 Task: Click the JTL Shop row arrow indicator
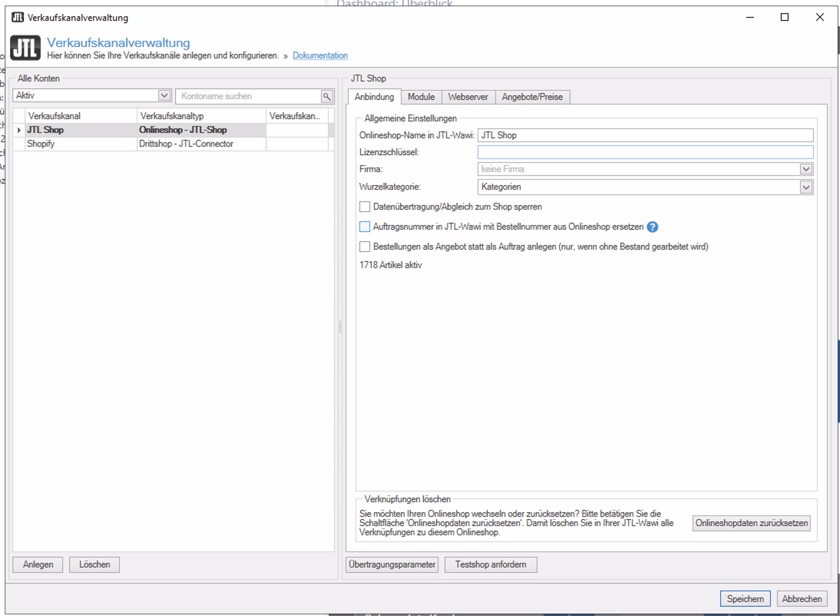click(19, 130)
